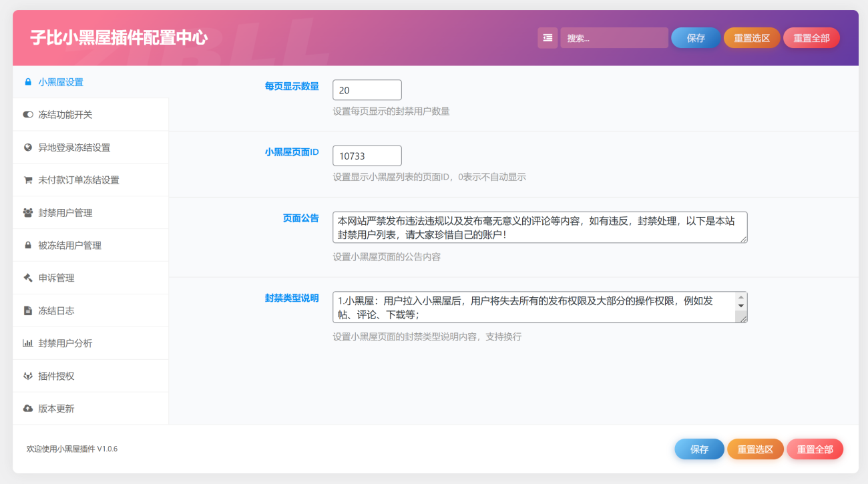
Task: Click the scroll down arrow in 封禁类型说明 textarea
Action: (x=740, y=306)
